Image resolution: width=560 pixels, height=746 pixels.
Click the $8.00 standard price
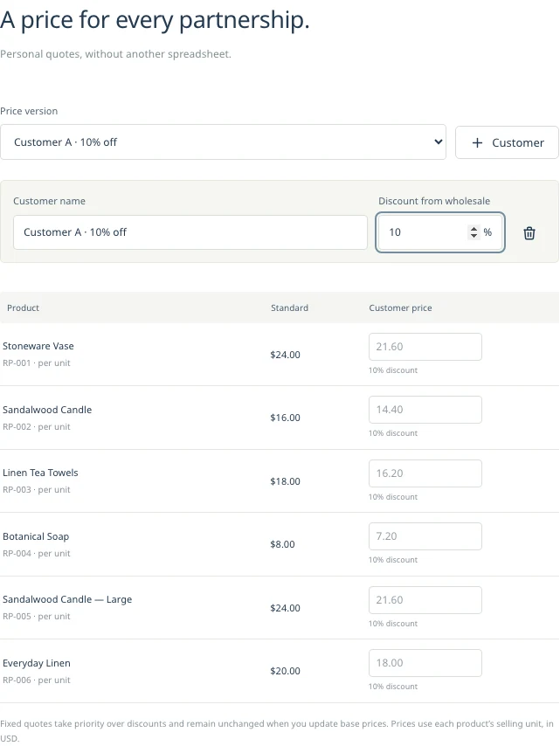282,544
